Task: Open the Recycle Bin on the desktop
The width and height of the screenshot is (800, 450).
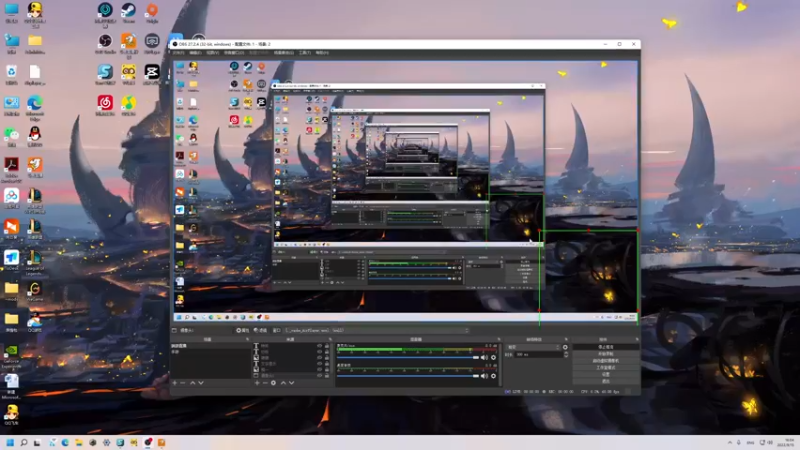Action: [x=11, y=74]
